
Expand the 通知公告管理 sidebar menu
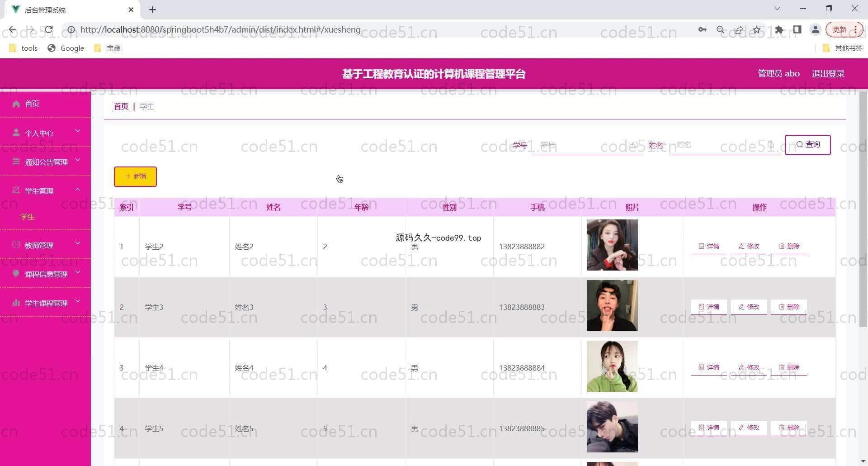click(x=45, y=162)
